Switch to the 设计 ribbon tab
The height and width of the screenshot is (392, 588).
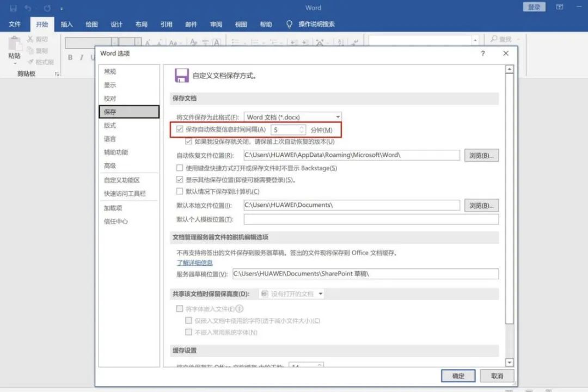point(117,24)
